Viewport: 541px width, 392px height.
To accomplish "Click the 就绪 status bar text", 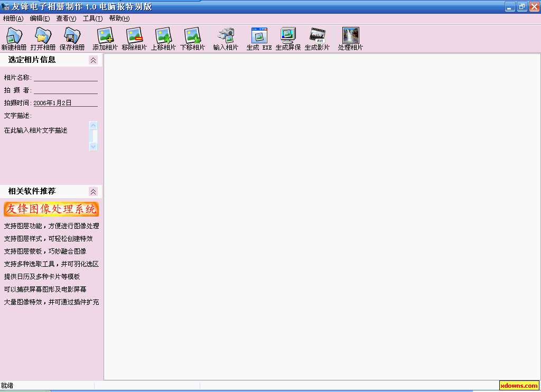I will pyautogui.click(x=7, y=386).
